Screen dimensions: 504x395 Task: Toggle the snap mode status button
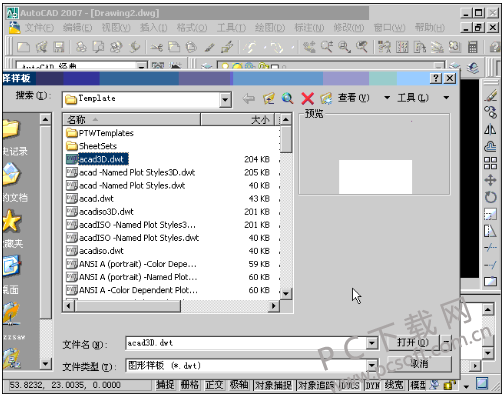(165, 385)
